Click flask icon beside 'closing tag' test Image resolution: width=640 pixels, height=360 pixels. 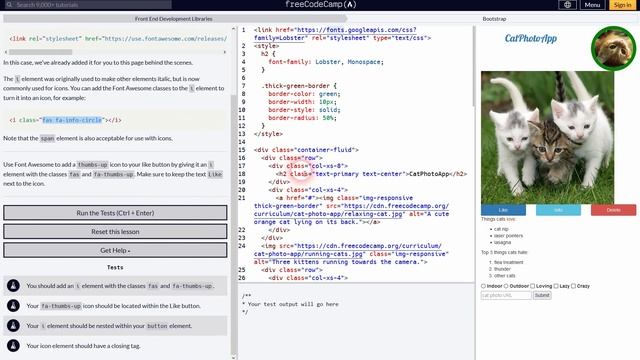[x=13, y=345]
